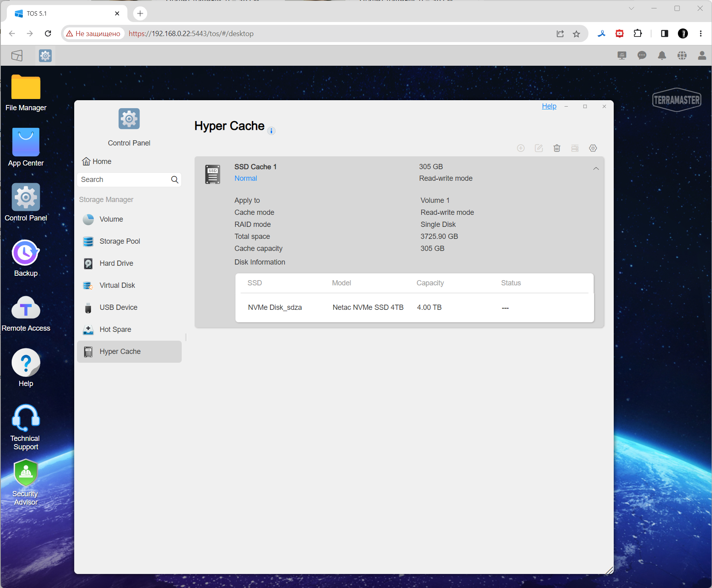
Task: Open the Hard Drive section
Action: [x=129, y=263]
